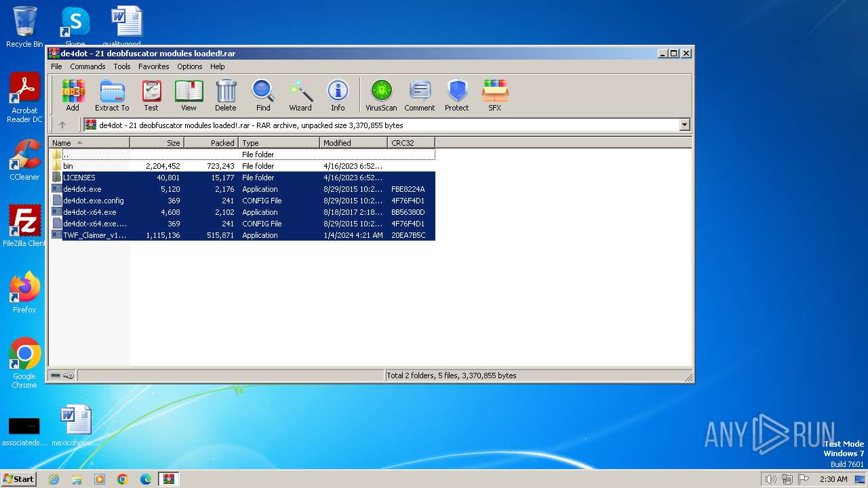Screen dimensions: 868x488
Task: Click the Protect archive icon
Action: (x=457, y=96)
